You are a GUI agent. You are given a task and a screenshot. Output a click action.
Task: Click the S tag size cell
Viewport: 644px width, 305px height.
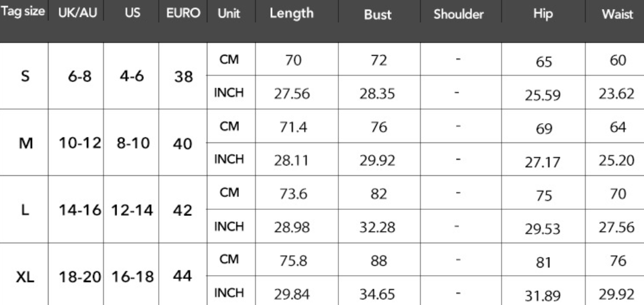click(x=25, y=76)
